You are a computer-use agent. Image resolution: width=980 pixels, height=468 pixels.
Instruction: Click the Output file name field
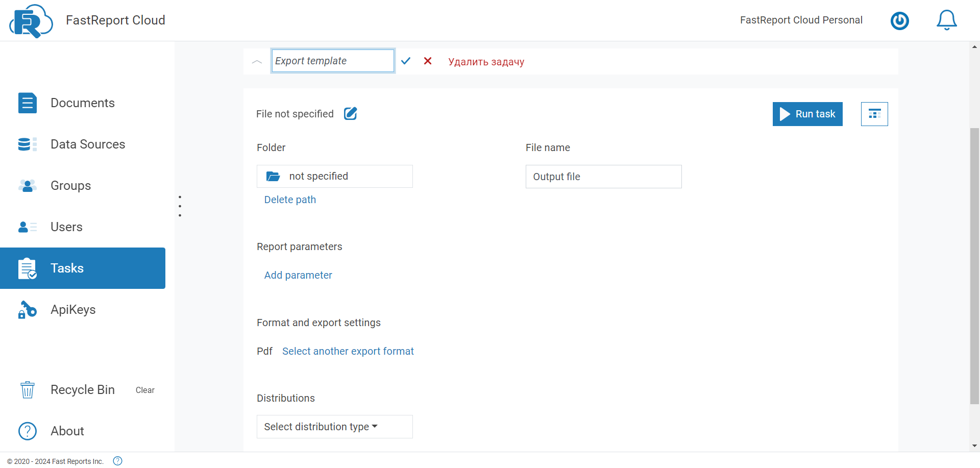[603, 177]
